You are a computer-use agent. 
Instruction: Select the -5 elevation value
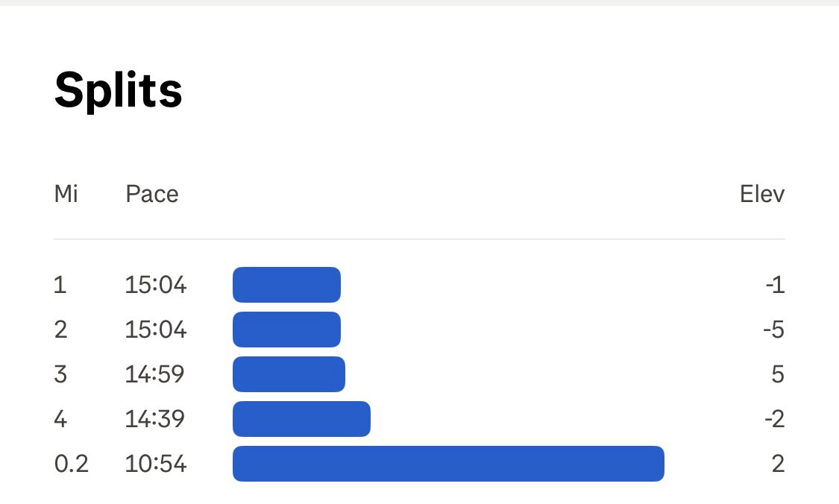click(x=774, y=330)
